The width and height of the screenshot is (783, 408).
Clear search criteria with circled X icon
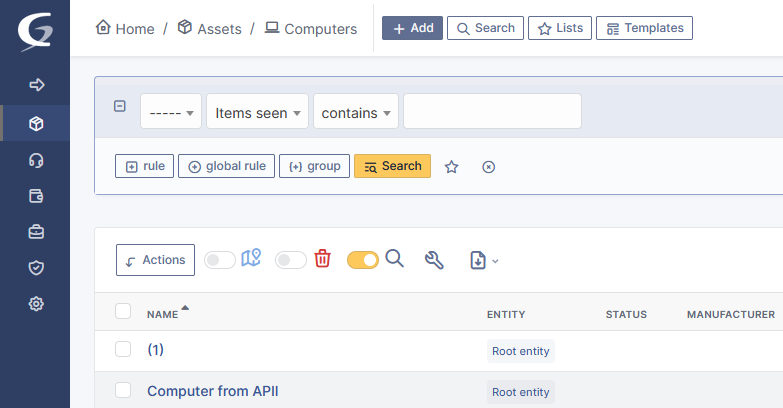[x=488, y=167]
